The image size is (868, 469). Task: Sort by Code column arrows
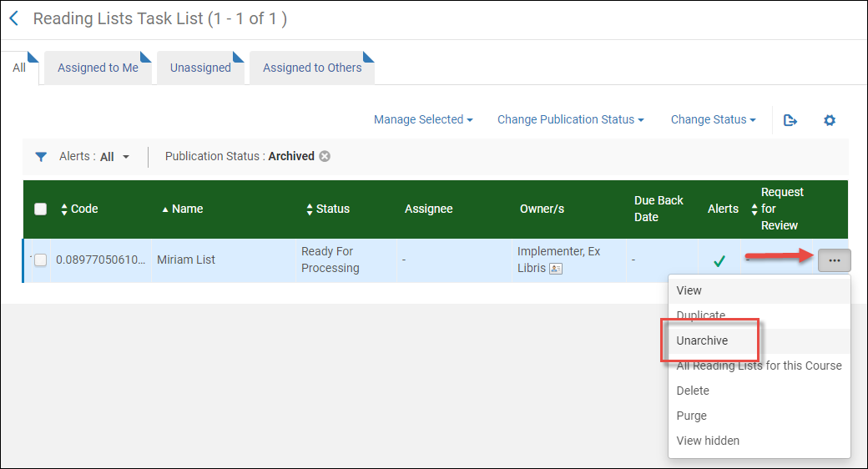tap(64, 209)
